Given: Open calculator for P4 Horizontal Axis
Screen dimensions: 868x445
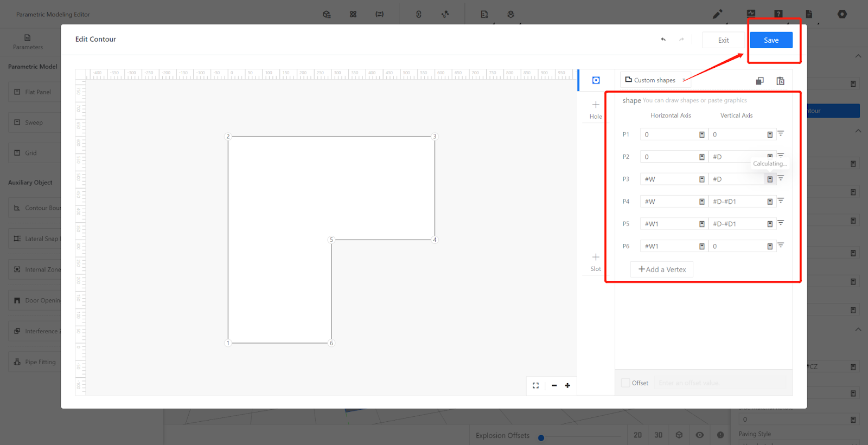Looking at the screenshot, I should tap(701, 202).
